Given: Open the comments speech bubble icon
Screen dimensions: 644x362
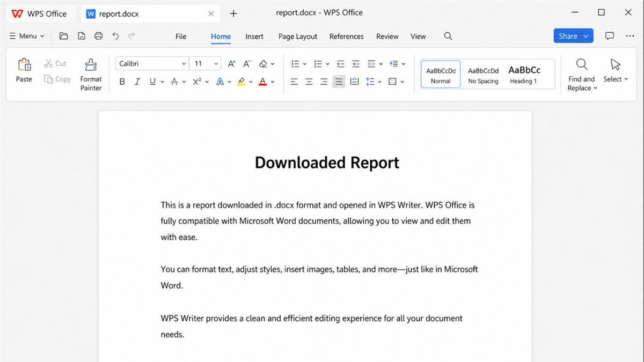Looking at the screenshot, I should click(x=610, y=36).
